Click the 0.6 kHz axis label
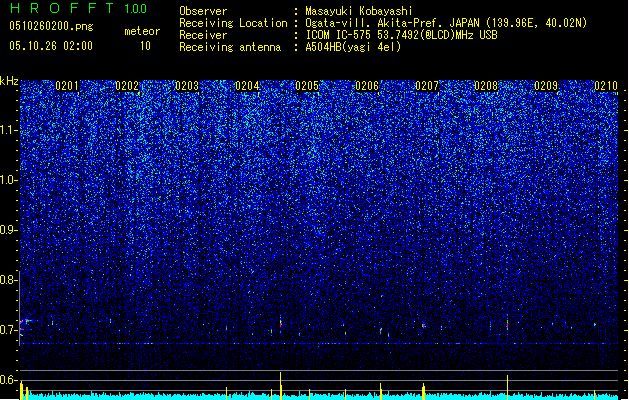Viewport: 629px width, 400px height. [x=9, y=380]
